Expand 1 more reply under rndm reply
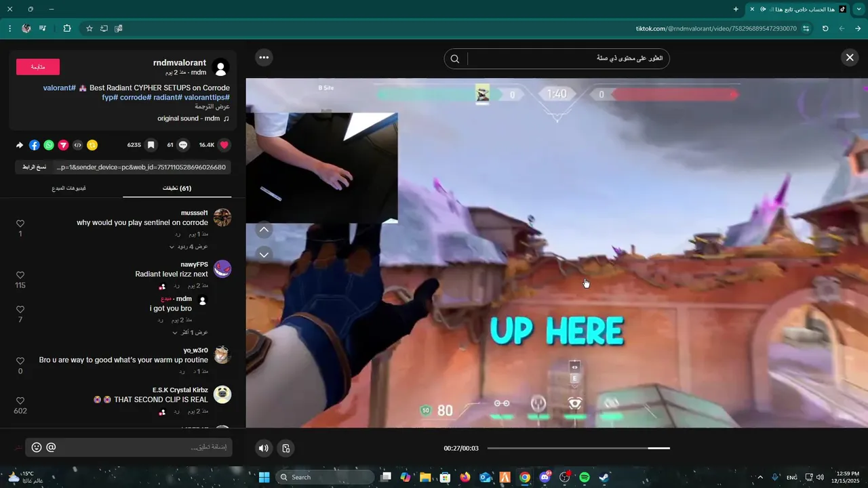Image resolution: width=868 pixels, height=488 pixels. click(190, 333)
